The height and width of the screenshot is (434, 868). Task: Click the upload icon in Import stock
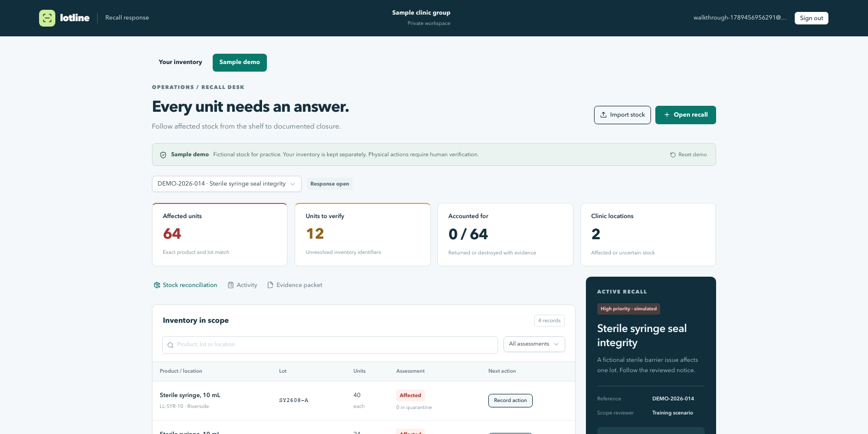pyautogui.click(x=603, y=114)
